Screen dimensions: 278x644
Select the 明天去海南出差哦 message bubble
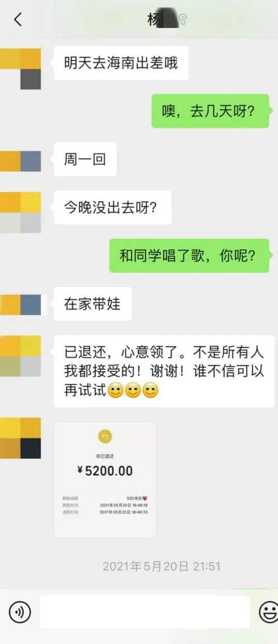click(121, 63)
